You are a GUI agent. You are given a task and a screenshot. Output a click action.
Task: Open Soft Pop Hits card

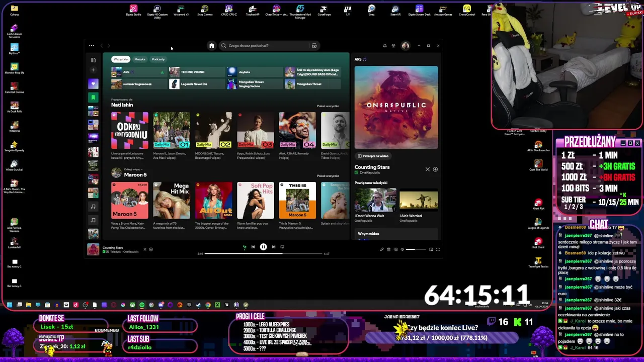256,201
